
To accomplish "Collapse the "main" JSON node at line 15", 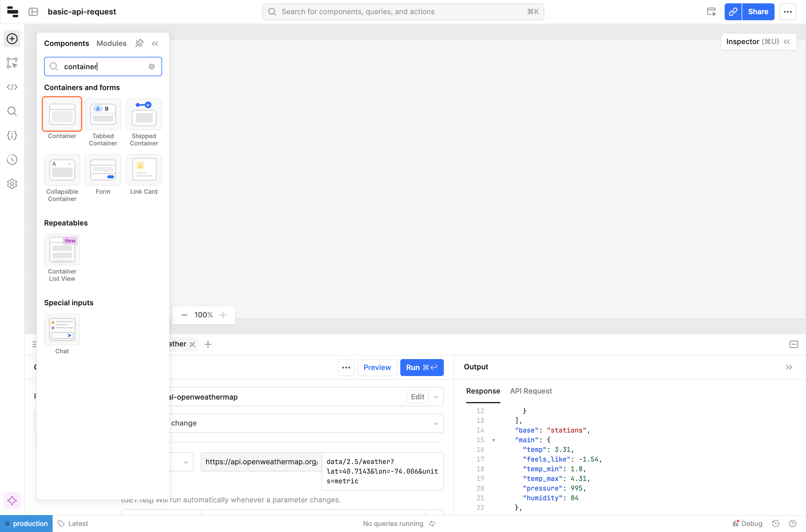I will [x=493, y=440].
